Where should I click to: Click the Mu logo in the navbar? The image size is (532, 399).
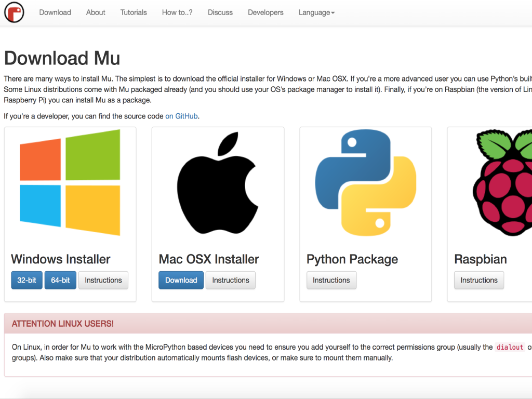(14, 12)
